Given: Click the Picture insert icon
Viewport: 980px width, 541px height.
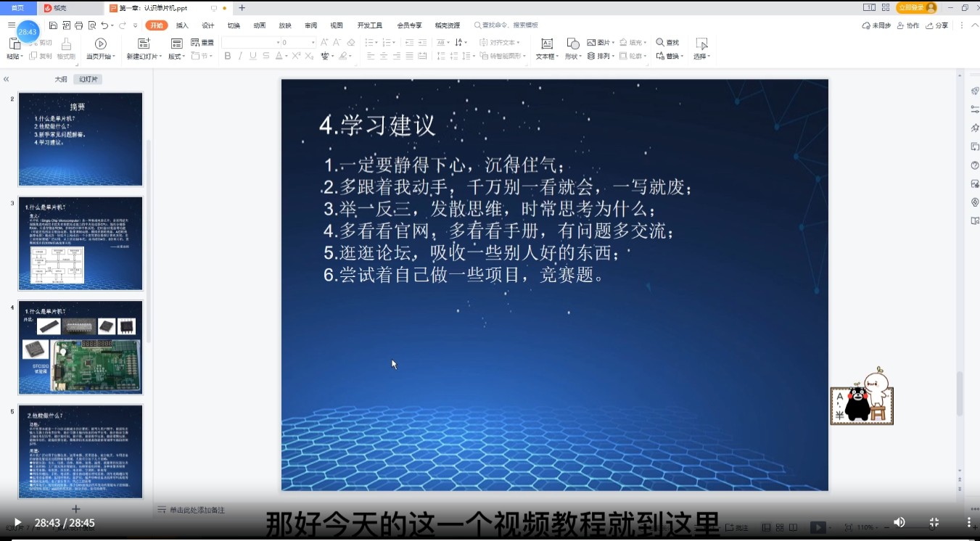Looking at the screenshot, I should 591,43.
